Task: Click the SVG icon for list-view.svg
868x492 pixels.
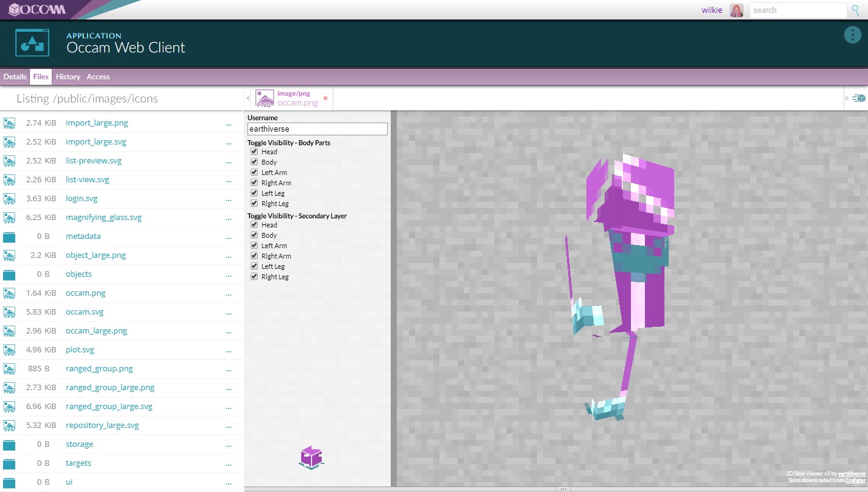Action: 9,180
